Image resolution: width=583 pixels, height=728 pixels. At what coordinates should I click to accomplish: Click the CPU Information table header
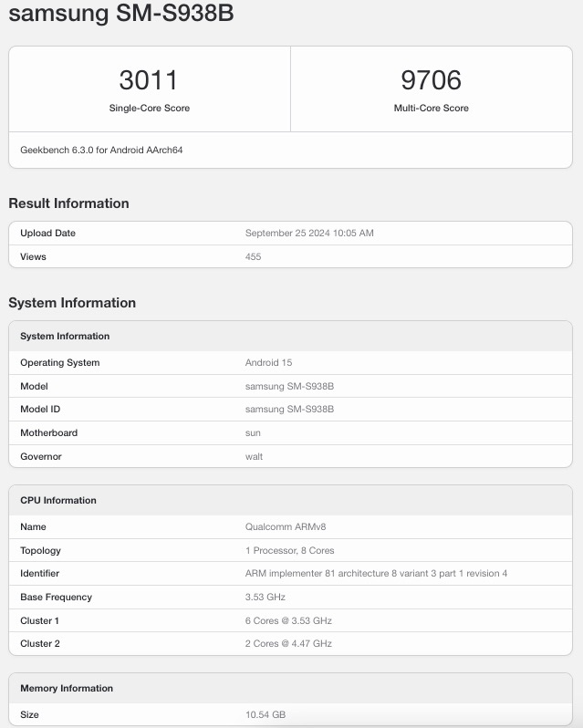[58, 501]
